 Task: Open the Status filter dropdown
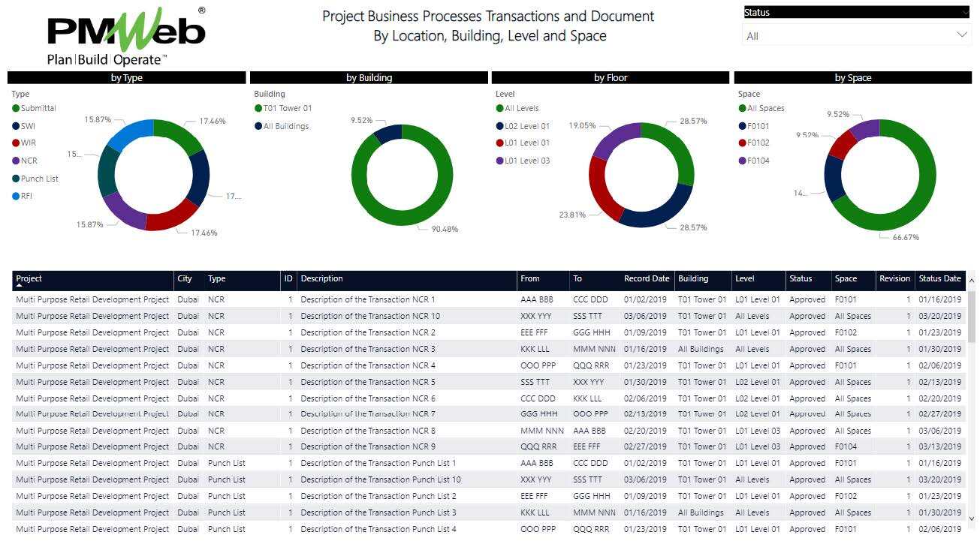coord(856,35)
